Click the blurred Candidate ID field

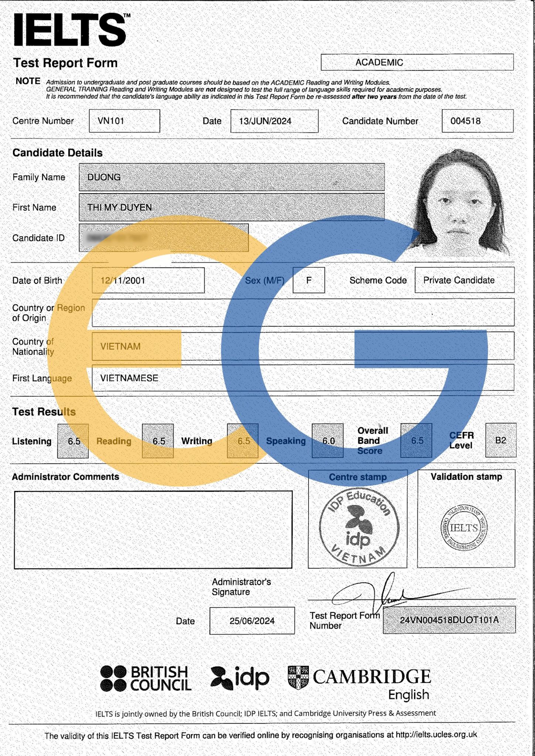pyautogui.click(x=163, y=238)
